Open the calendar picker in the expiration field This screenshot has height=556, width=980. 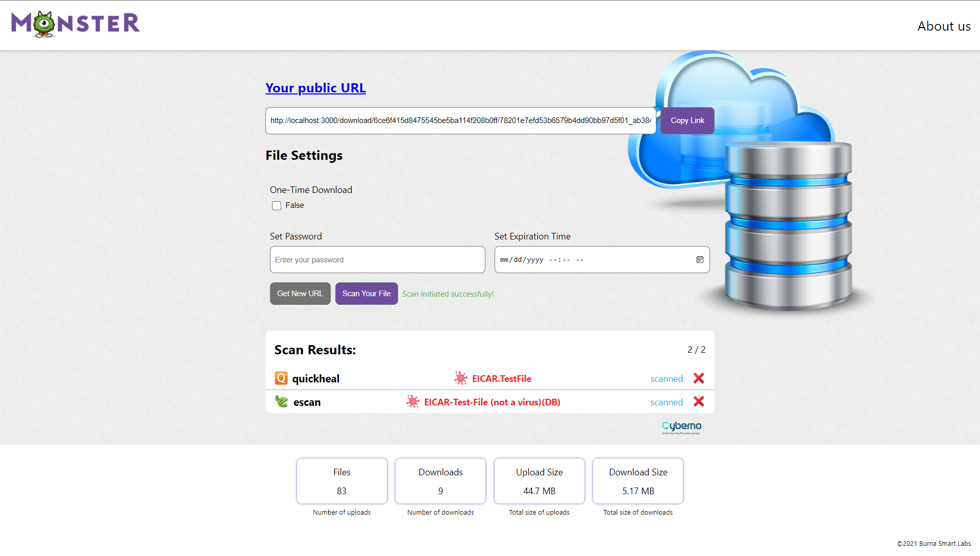[700, 260]
